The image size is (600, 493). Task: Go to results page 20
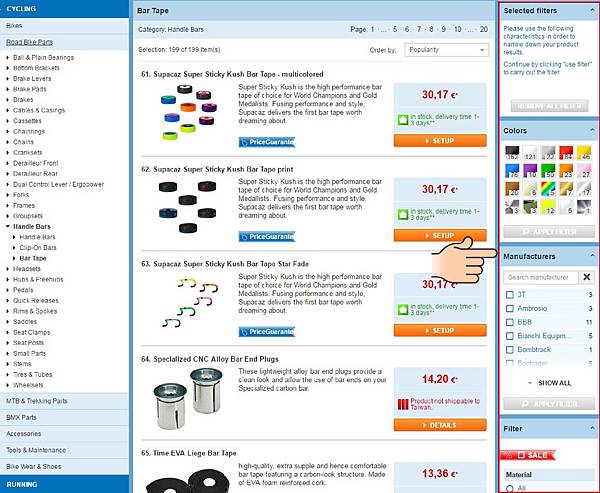(484, 29)
